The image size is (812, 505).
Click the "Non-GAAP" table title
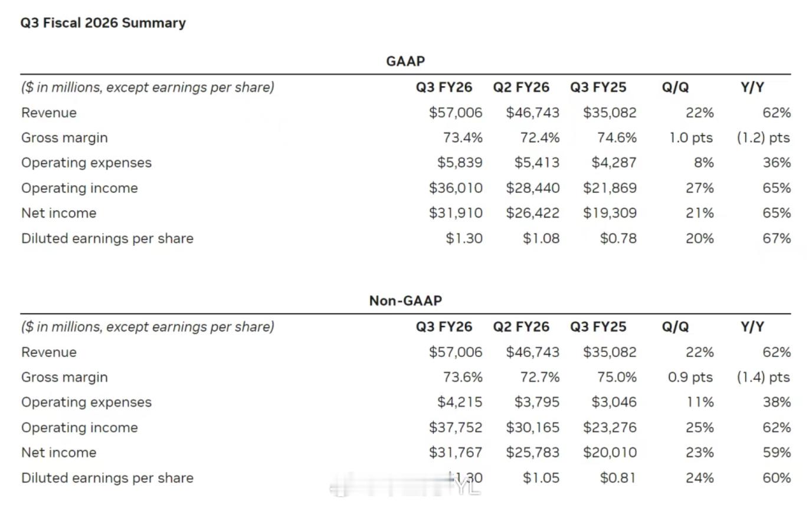tap(405, 301)
